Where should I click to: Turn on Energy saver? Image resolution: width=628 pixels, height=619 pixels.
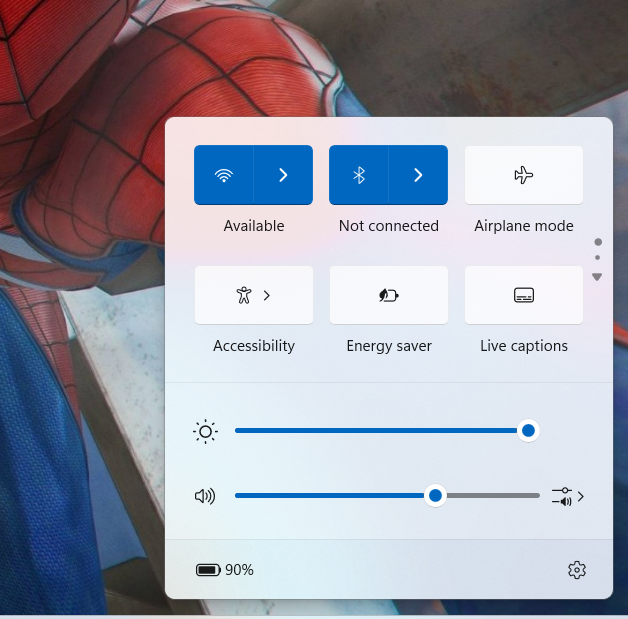tap(388, 295)
